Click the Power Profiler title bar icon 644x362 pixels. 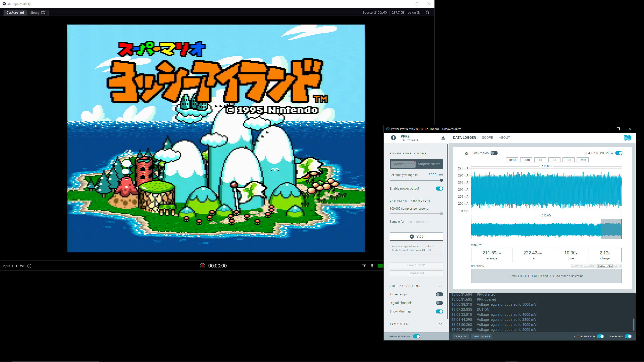[x=388, y=129]
